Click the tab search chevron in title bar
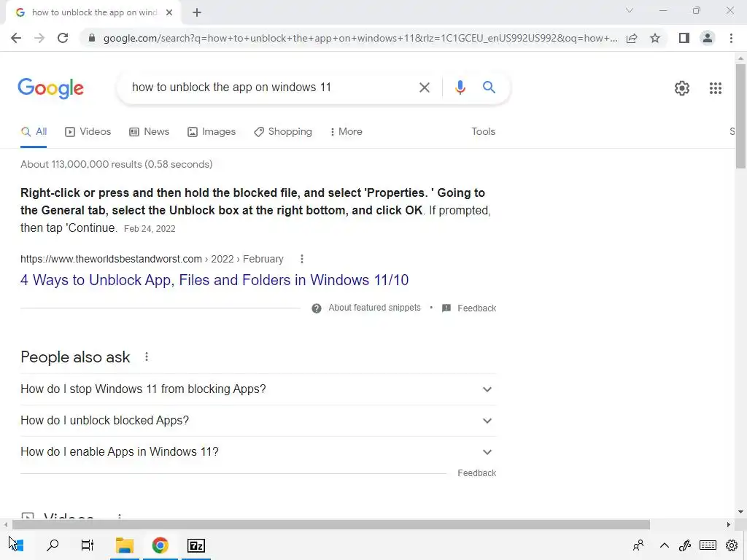This screenshot has width=747, height=560. click(x=630, y=10)
